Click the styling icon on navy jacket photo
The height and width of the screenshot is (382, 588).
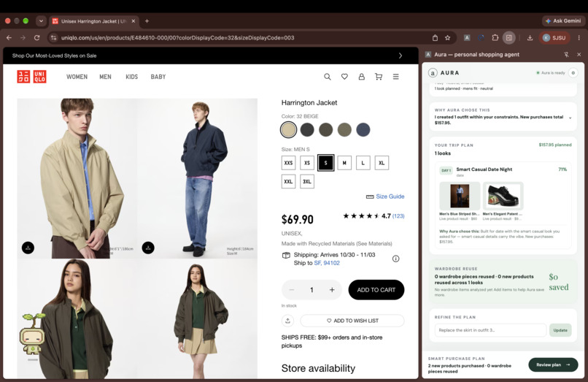point(148,248)
